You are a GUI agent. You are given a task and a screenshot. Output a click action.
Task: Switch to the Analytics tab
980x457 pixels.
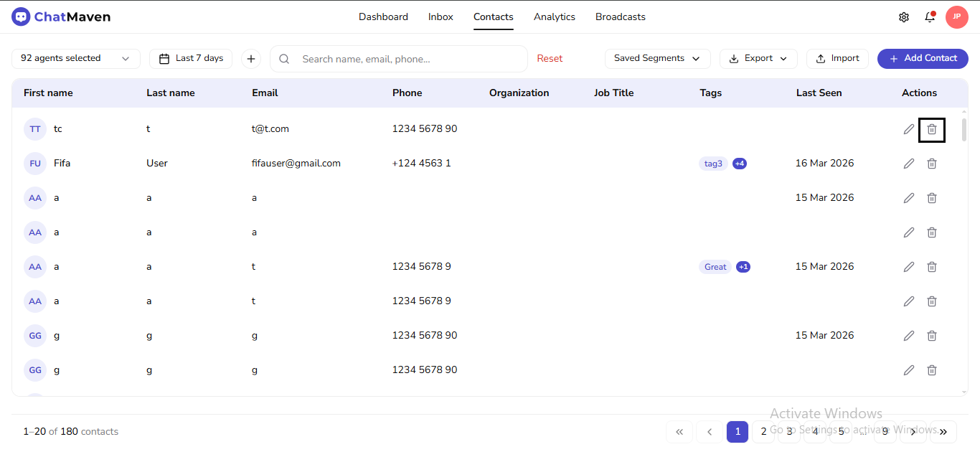pyautogui.click(x=554, y=16)
